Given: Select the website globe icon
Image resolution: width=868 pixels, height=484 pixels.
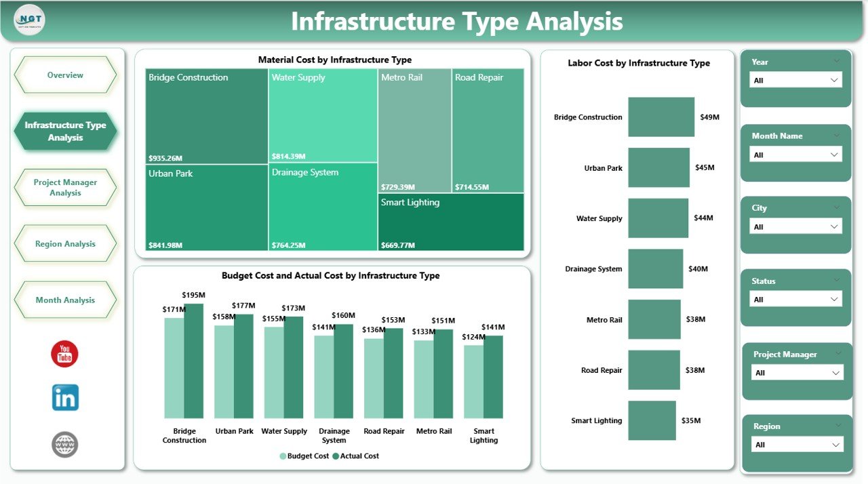Looking at the screenshot, I should tap(64, 445).
